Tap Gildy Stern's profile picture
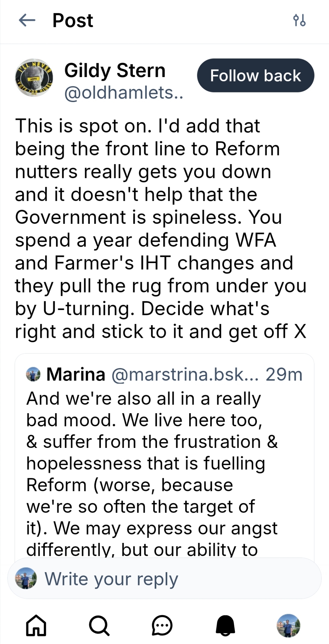This screenshot has height=644, width=329. point(34,78)
